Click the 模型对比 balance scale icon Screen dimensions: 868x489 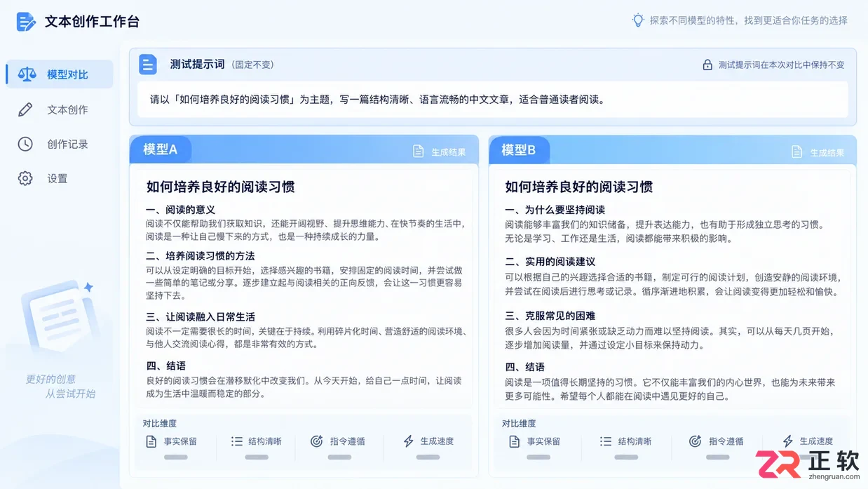27,74
